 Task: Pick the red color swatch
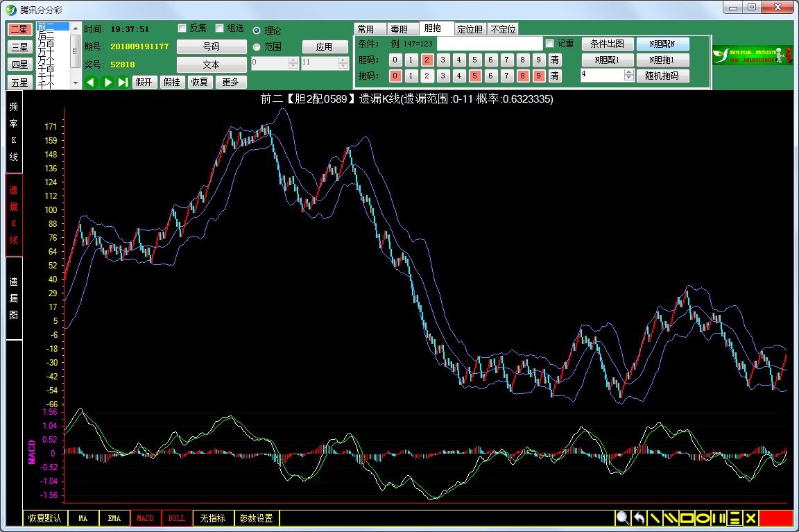pyautogui.click(x=775, y=518)
